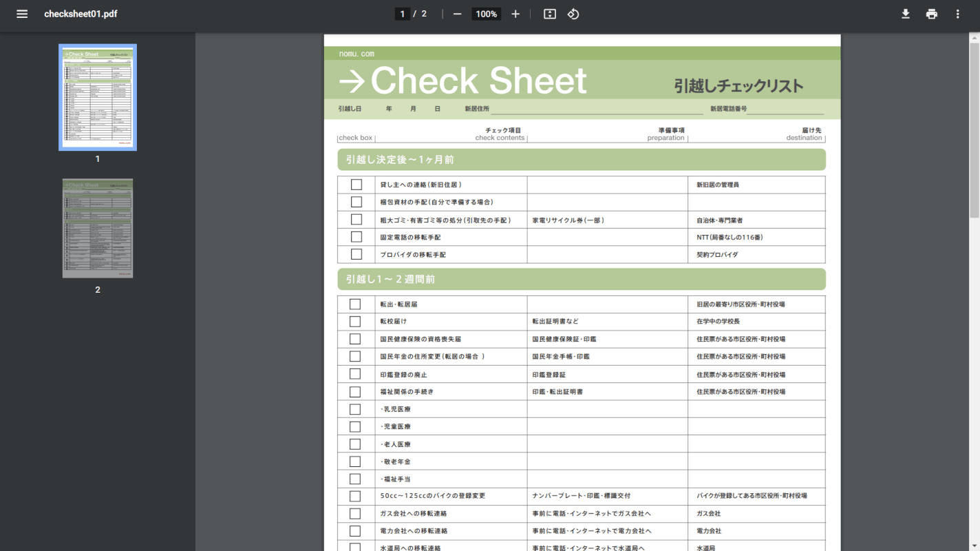The height and width of the screenshot is (551, 980).
Task: Click the 準備事項 preparation column header
Action: (x=666, y=134)
